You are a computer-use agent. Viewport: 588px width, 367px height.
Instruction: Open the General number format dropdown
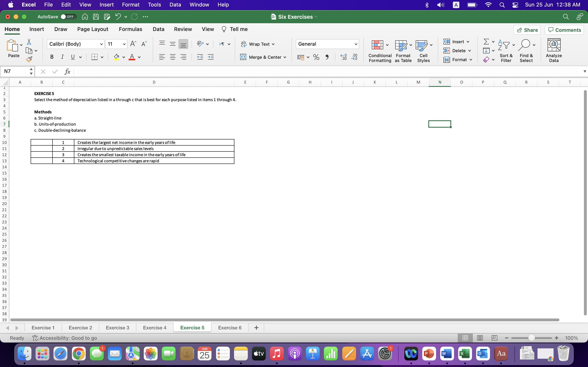pyautogui.click(x=355, y=44)
